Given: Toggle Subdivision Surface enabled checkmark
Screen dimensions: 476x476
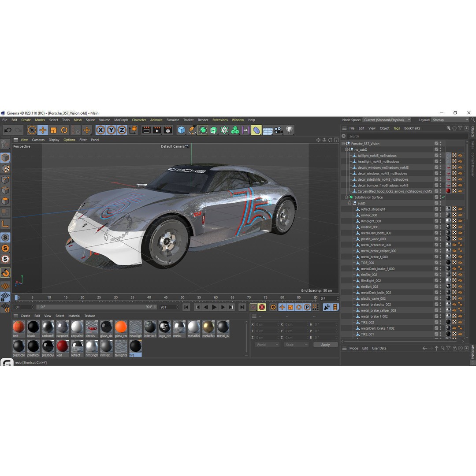Looking at the screenshot, I should (443, 197).
